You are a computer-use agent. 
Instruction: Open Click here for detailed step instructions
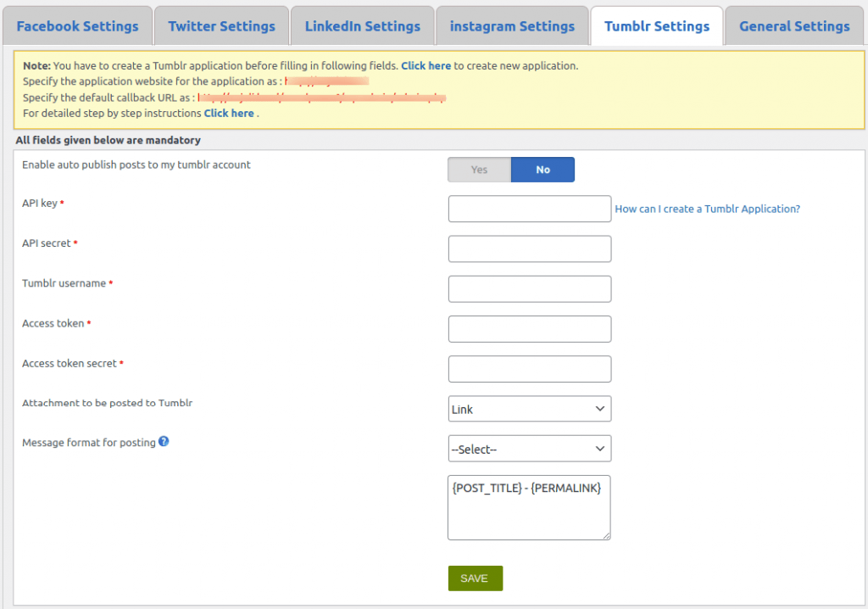point(229,113)
